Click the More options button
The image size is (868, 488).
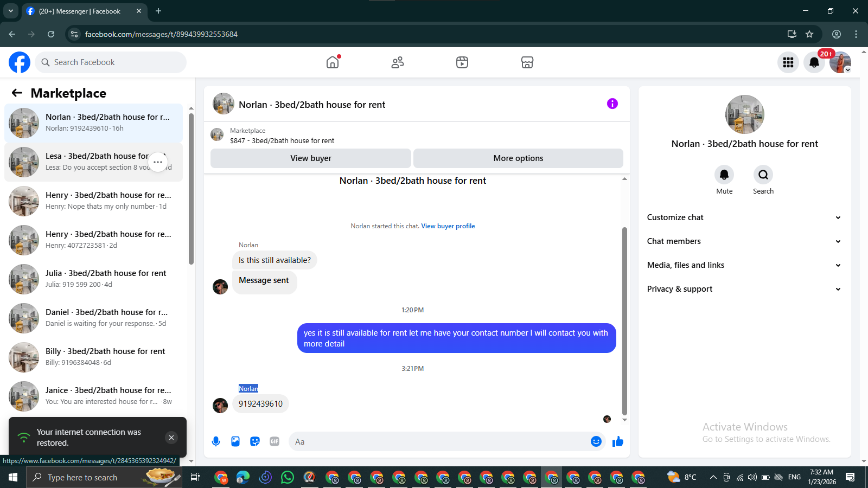click(x=518, y=158)
